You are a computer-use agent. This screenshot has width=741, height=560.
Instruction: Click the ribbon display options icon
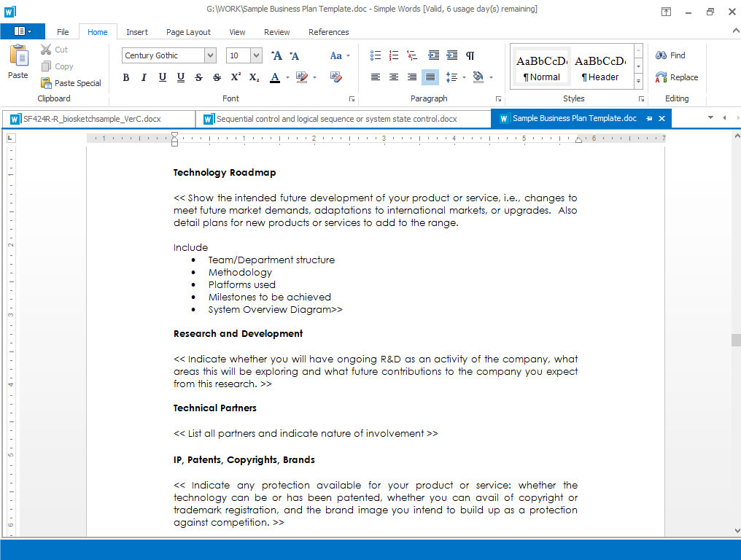pyautogui.click(x=666, y=12)
